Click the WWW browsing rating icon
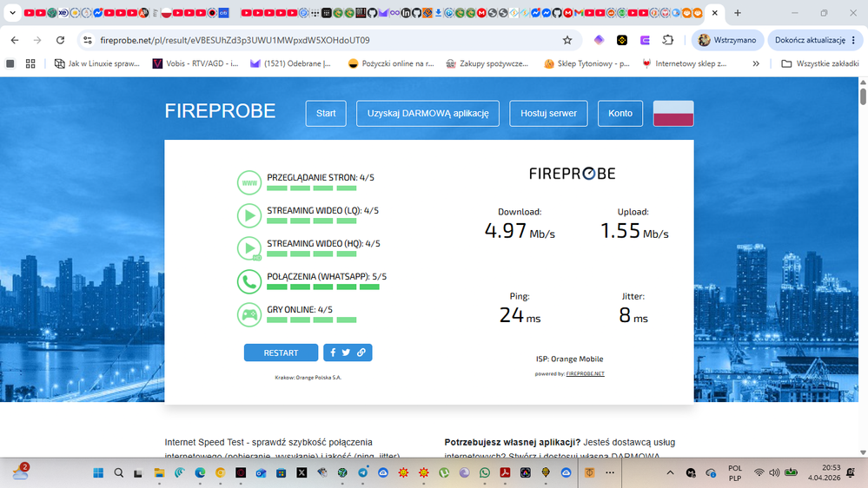The image size is (868, 488). click(249, 182)
